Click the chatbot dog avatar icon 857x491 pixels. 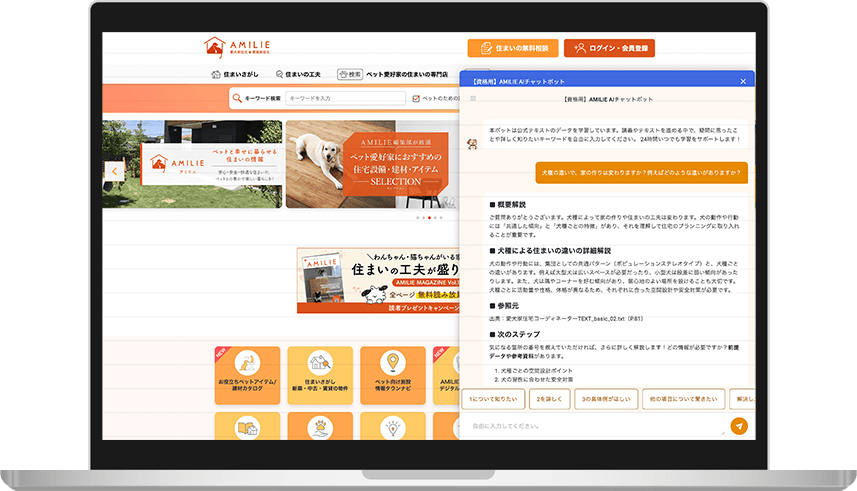coord(472,144)
